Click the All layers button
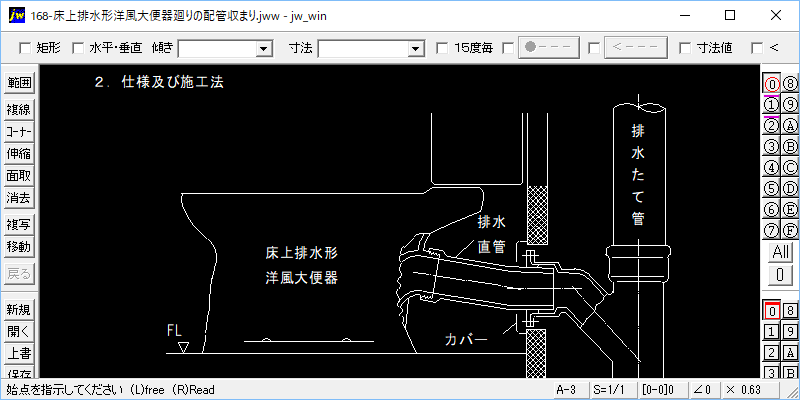 coord(781,252)
